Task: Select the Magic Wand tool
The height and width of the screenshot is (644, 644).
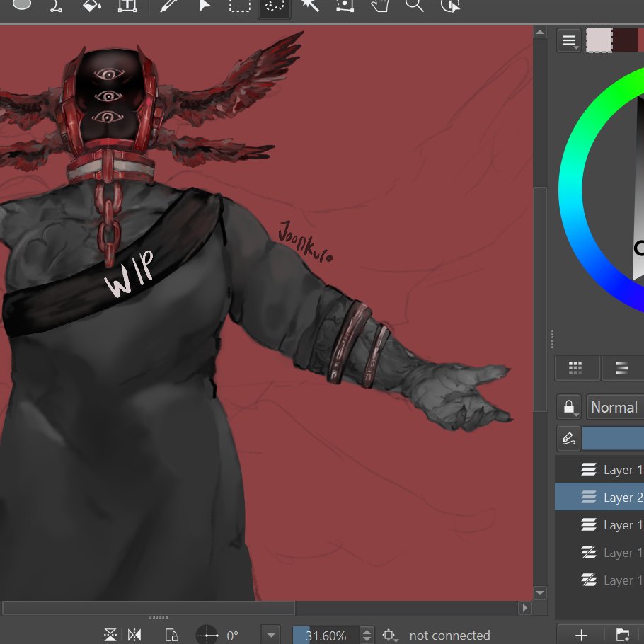Action: pyautogui.click(x=310, y=6)
